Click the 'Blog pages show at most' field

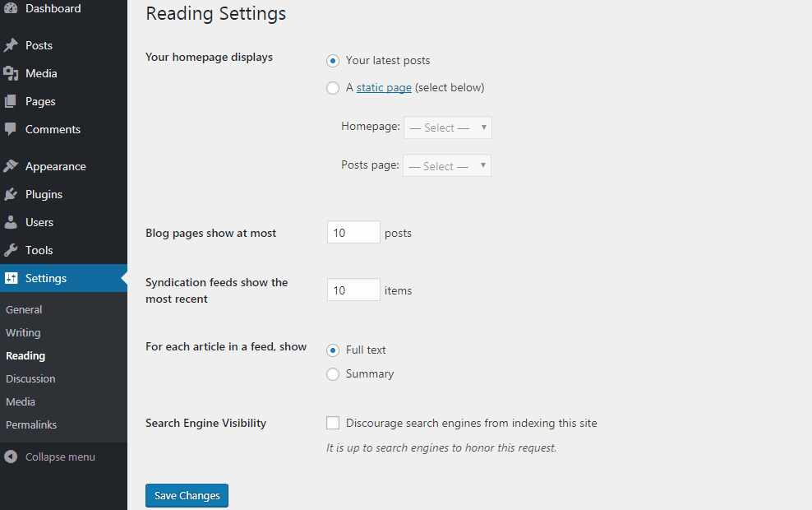(353, 232)
